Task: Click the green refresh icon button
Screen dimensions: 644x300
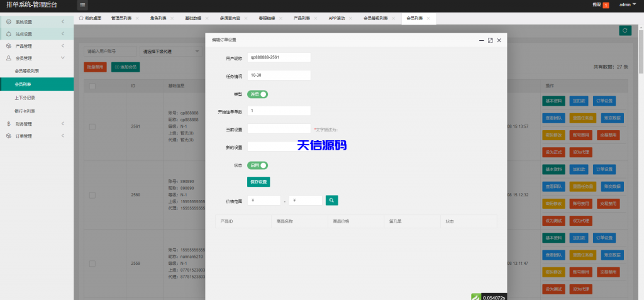Action: click(x=625, y=30)
